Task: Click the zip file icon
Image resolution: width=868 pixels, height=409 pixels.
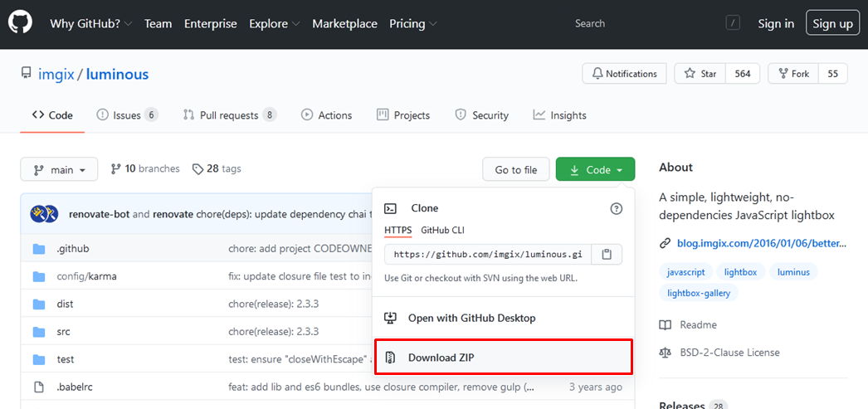Action: (390, 358)
